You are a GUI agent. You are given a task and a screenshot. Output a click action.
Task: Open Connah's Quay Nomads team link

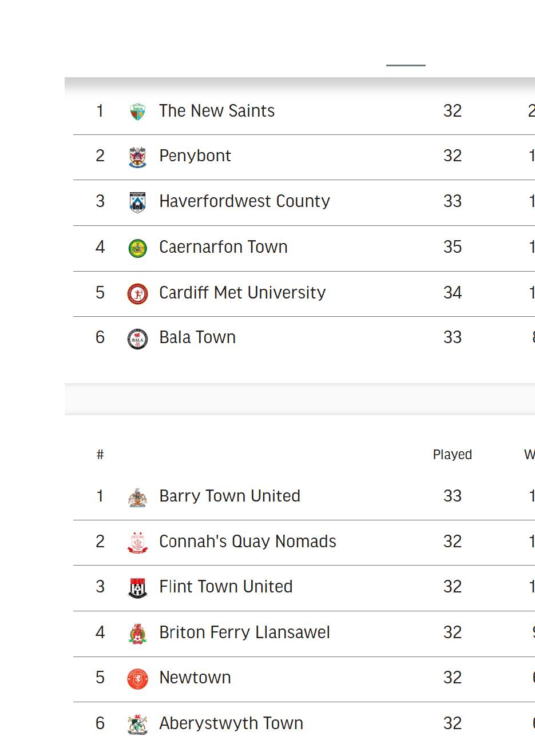click(x=248, y=542)
